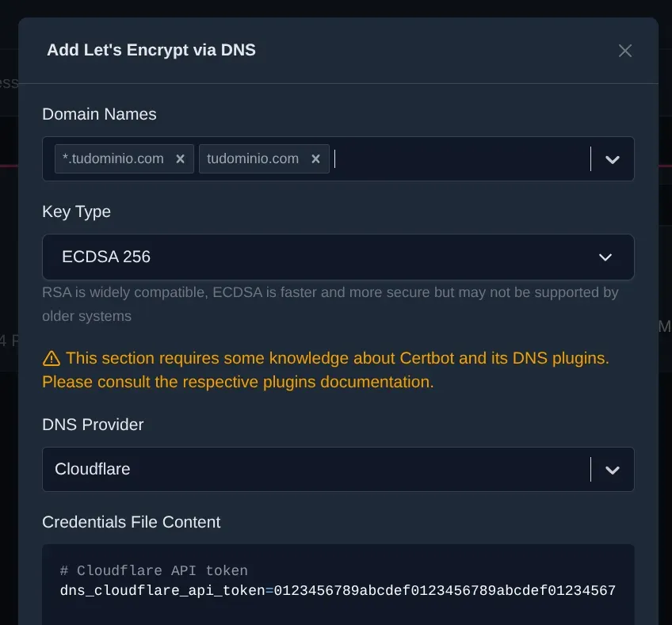Open the ECDSA 256 Key Type dropdown
Image resolution: width=672 pixels, height=625 pixels.
click(x=317, y=257)
